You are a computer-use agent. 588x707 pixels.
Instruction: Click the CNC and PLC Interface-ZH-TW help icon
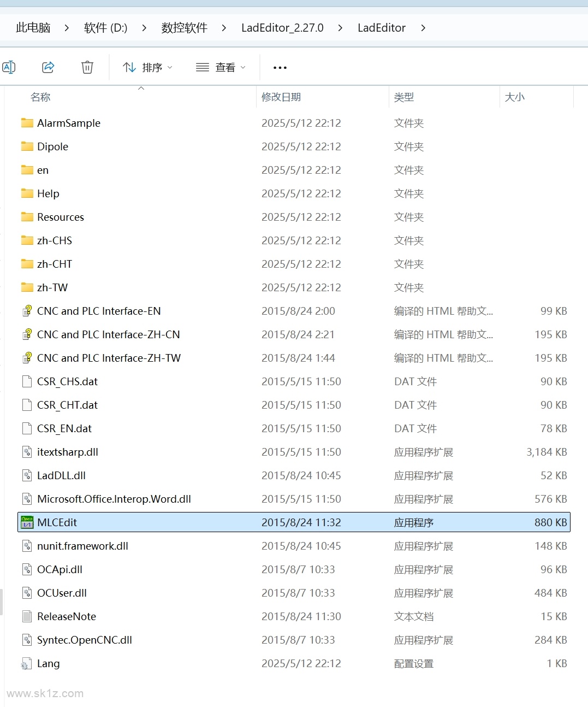pos(27,358)
